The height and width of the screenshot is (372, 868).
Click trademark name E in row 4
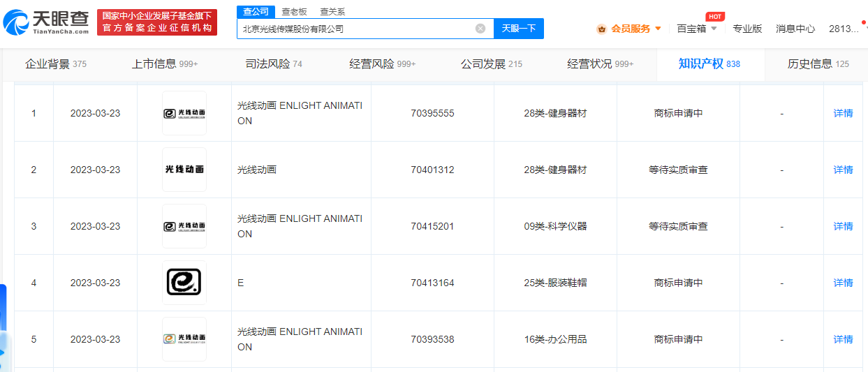[241, 283]
